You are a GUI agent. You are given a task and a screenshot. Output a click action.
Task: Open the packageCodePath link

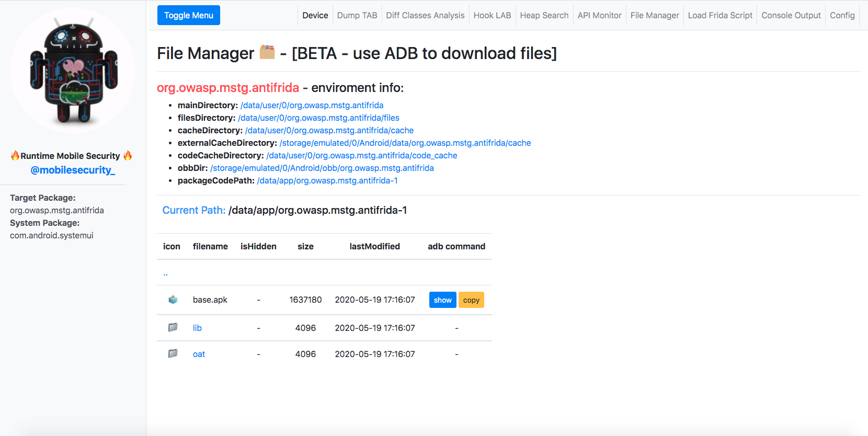pos(327,180)
